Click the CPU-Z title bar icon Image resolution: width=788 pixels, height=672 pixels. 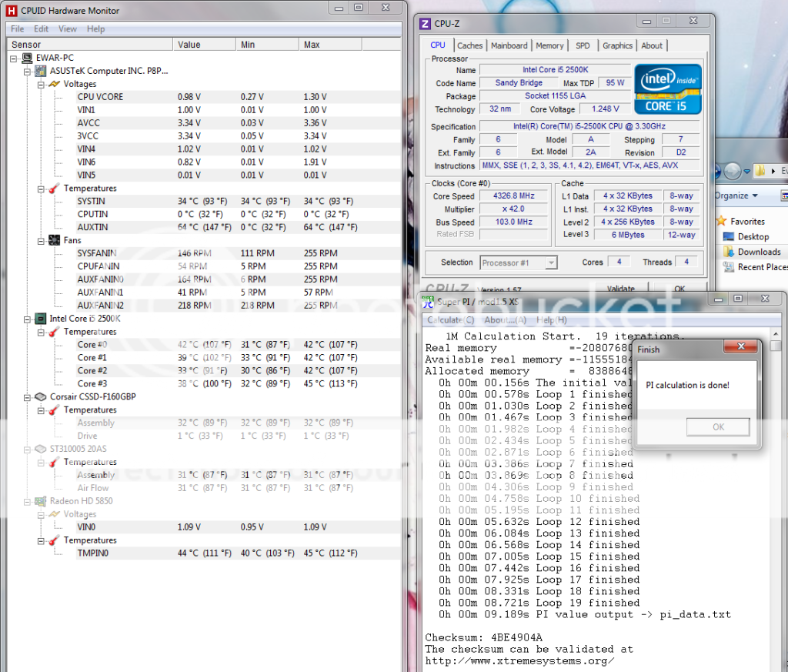pyautogui.click(x=426, y=23)
